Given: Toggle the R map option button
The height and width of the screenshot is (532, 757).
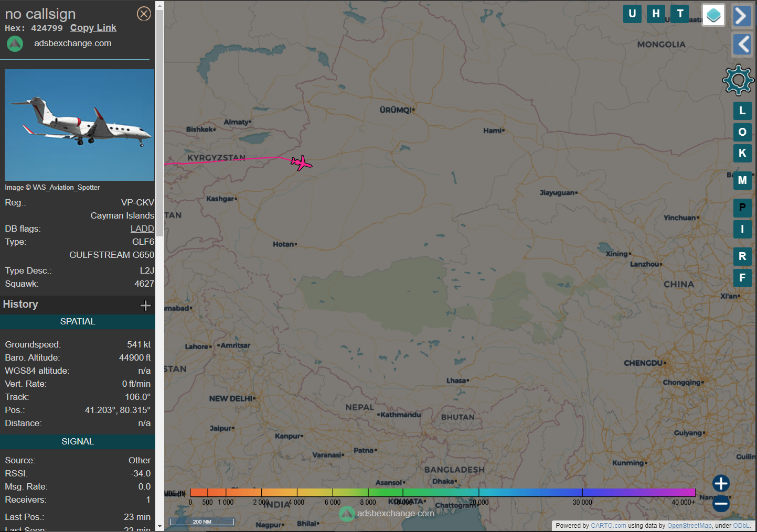Looking at the screenshot, I should pyautogui.click(x=742, y=256).
